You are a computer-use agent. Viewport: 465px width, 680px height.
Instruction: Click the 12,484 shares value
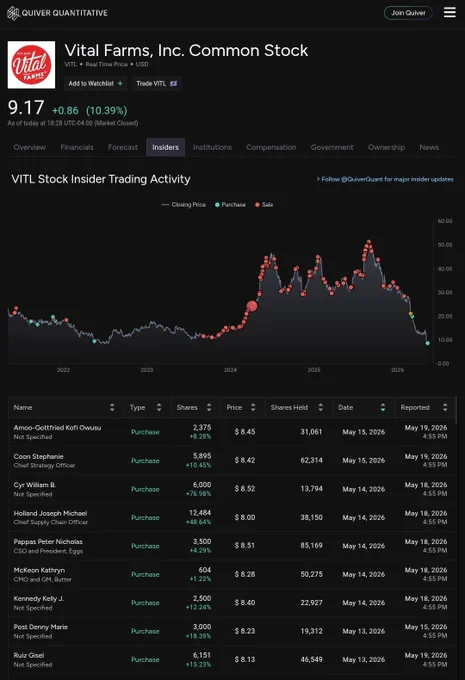pos(200,513)
